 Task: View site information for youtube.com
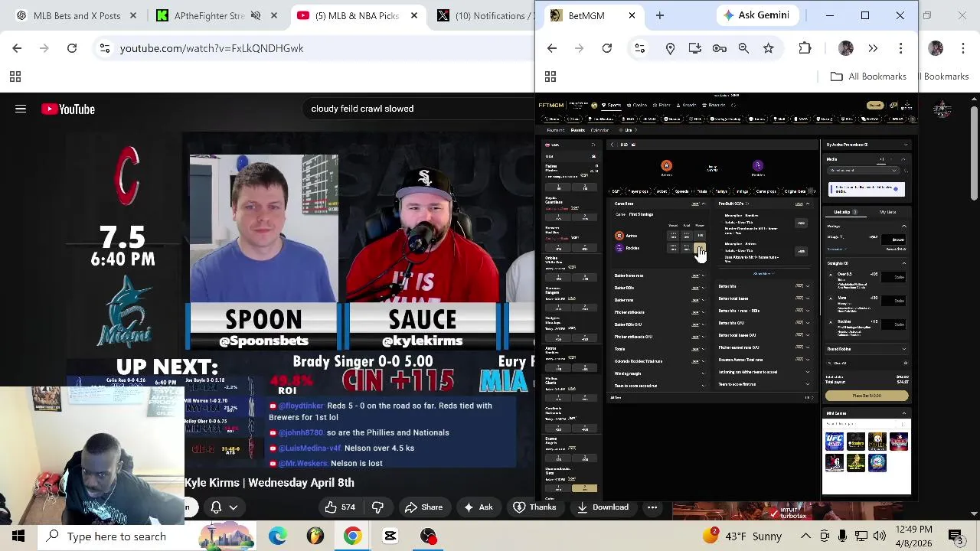(104, 48)
